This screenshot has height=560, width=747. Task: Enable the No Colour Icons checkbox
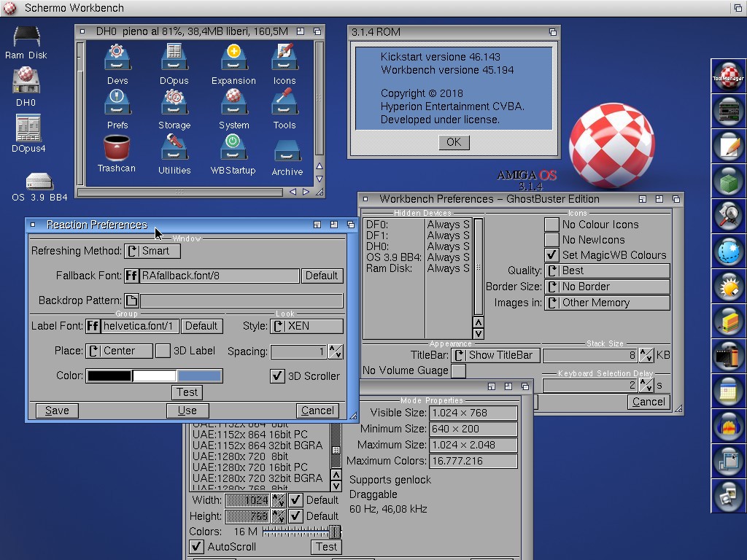point(552,225)
